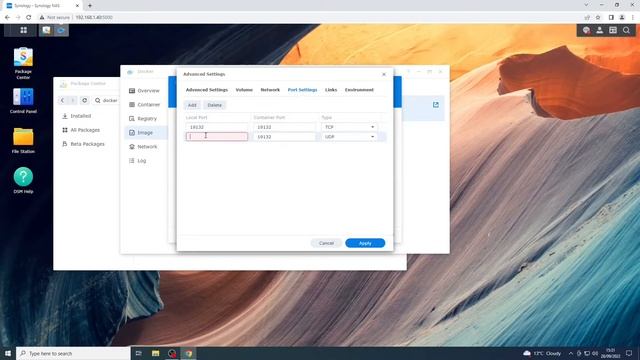Bookmark this page with the star icon
640x360 pixels.
[x=598, y=17]
